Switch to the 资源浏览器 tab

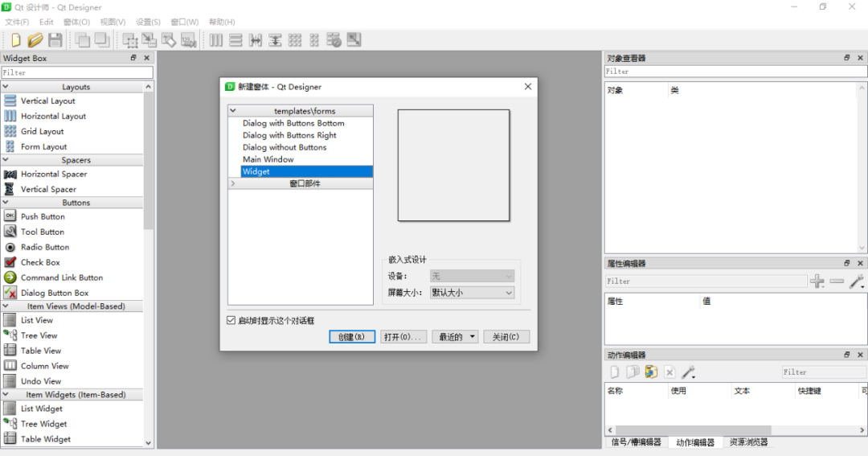[x=748, y=442]
